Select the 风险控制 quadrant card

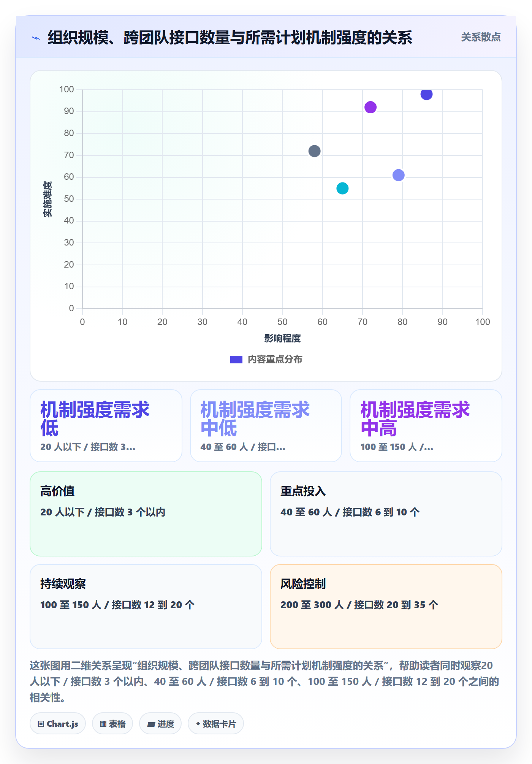[386, 607]
